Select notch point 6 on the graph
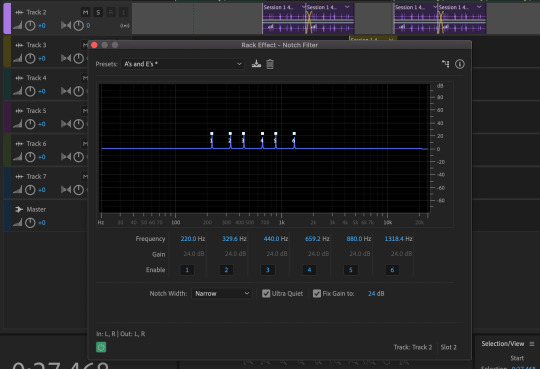Viewport: 540px width, 369px height. (x=294, y=134)
